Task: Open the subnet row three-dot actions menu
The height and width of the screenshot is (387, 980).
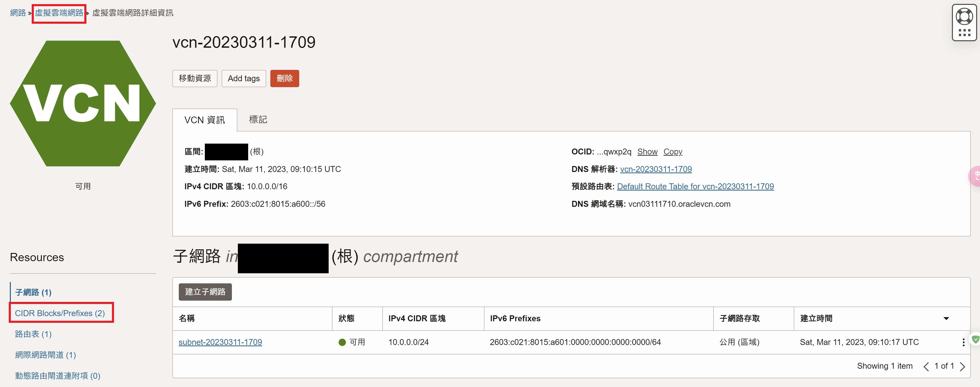Action: (963, 342)
